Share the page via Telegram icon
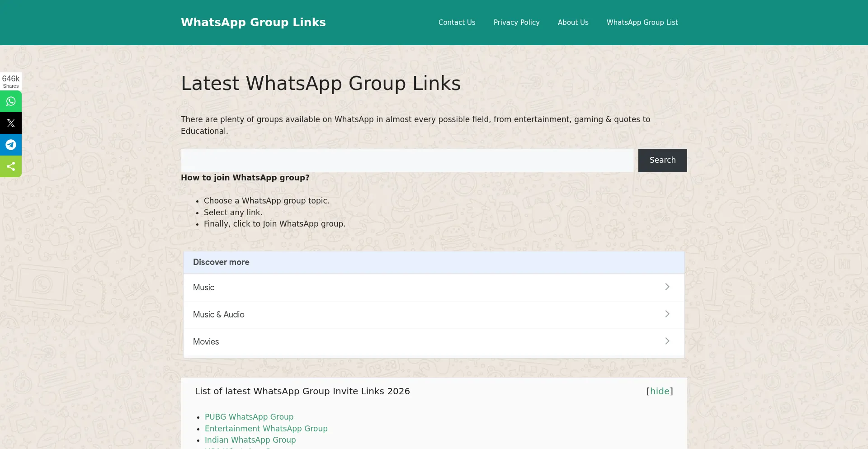This screenshot has height=449, width=868. [x=11, y=145]
